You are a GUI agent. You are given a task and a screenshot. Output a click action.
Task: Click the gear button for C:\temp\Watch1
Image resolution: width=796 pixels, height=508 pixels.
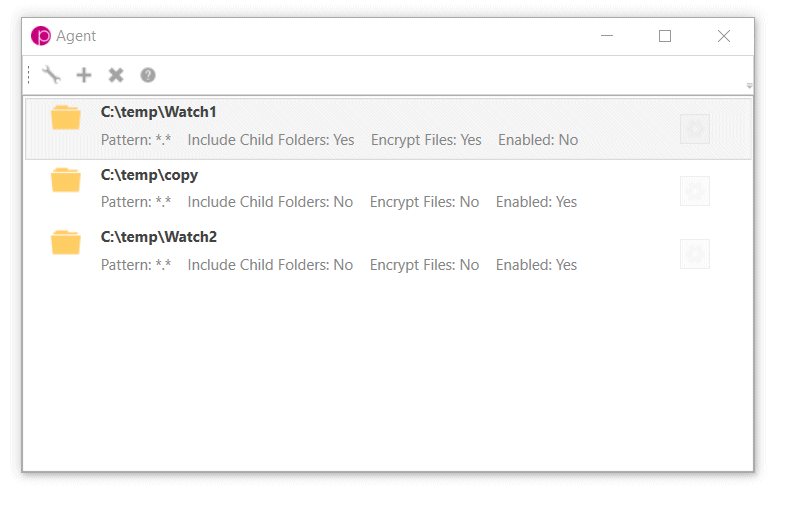pos(694,129)
